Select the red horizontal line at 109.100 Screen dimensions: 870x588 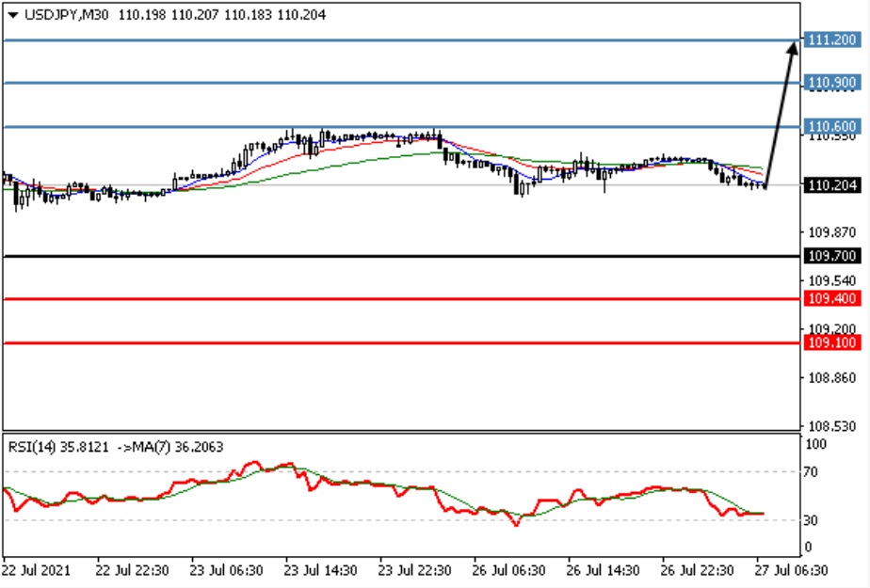(402, 343)
